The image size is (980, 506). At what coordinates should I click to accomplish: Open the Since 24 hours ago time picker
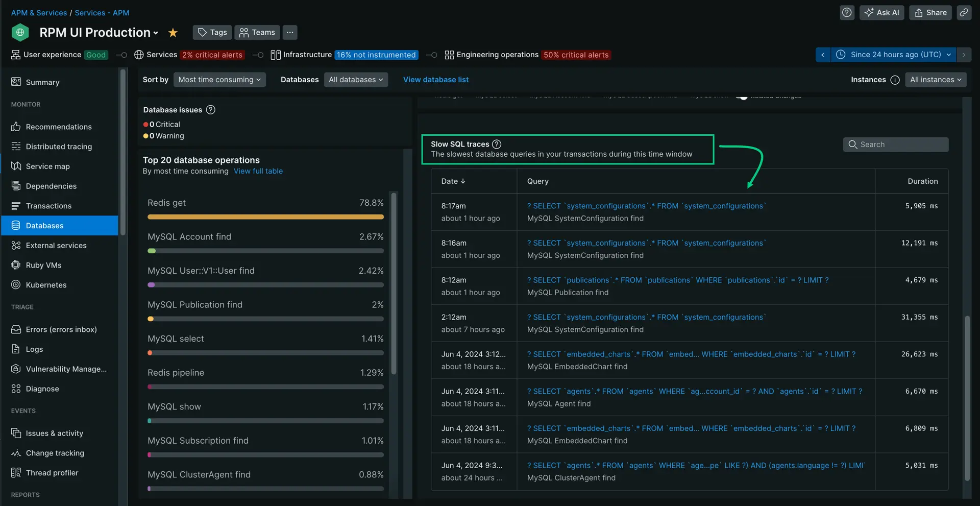(895, 55)
